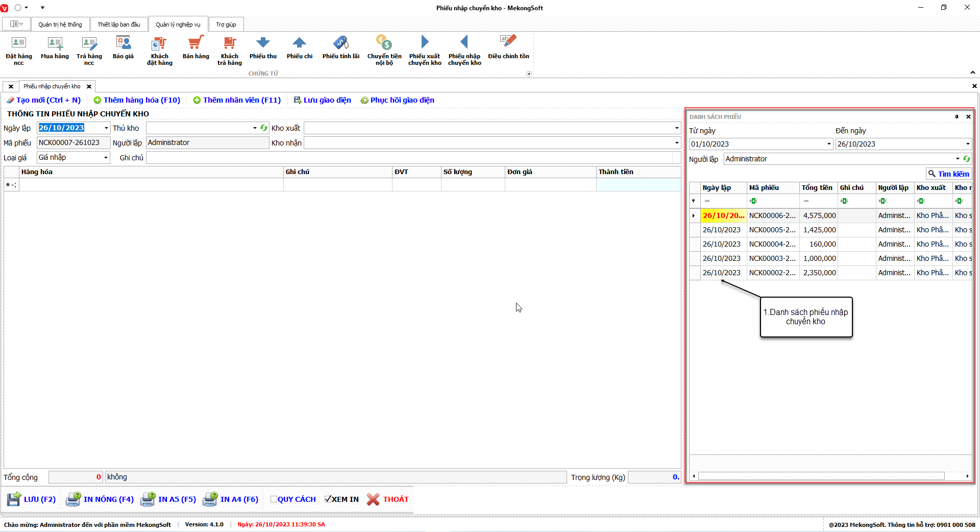The height and width of the screenshot is (532, 980).
Task: Click the voucher list horizontal scrollbar
Action: pos(821,476)
